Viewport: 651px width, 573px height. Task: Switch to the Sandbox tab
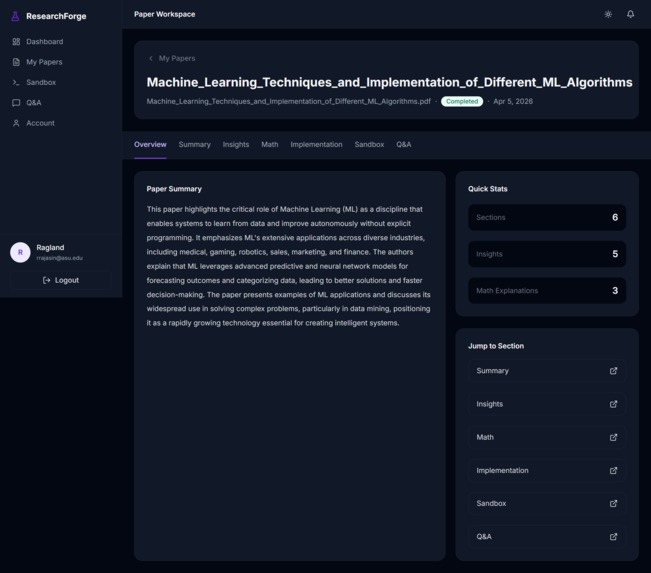pos(369,144)
